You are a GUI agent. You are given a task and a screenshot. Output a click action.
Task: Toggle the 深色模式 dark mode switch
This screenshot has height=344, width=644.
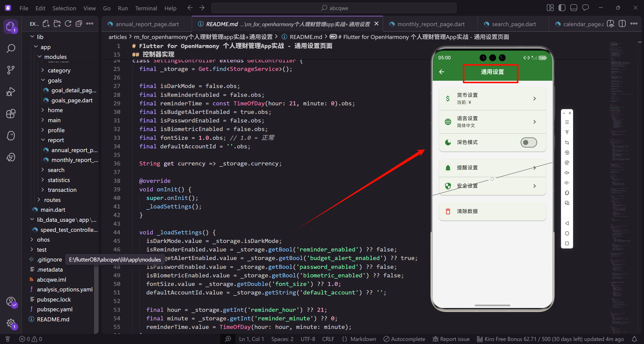coord(529,142)
